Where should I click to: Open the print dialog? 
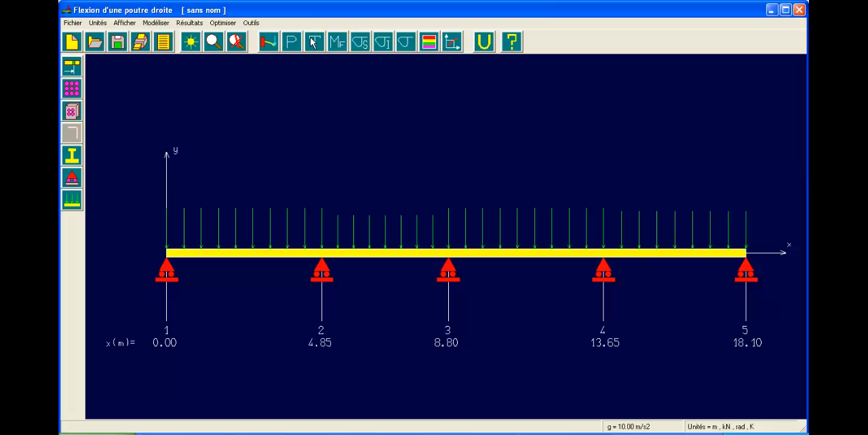[x=140, y=41]
